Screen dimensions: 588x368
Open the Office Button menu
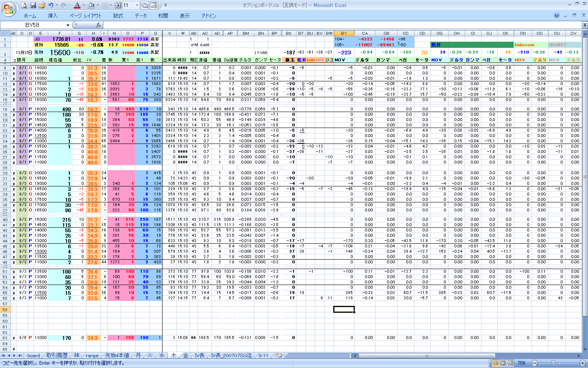[x=8, y=9]
